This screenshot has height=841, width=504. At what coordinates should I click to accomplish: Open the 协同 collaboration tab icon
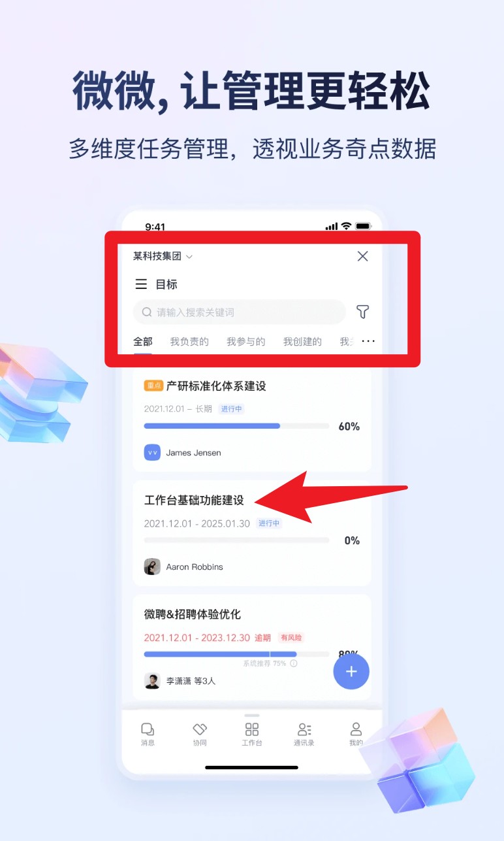click(200, 729)
